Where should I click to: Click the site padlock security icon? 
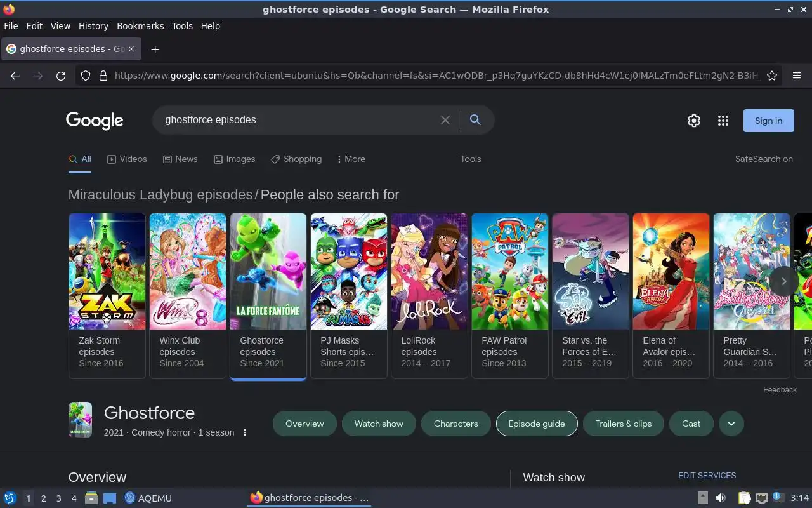pyautogui.click(x=103, y=76)
